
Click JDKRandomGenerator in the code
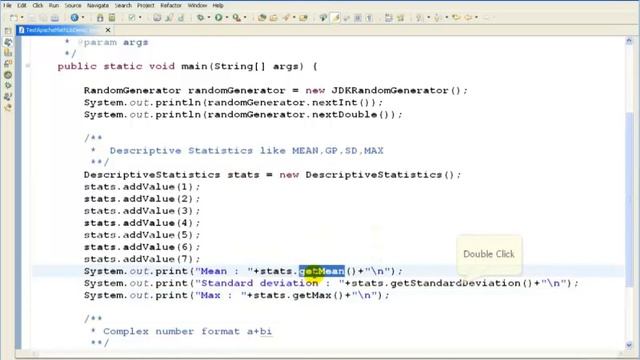[390, 90]
